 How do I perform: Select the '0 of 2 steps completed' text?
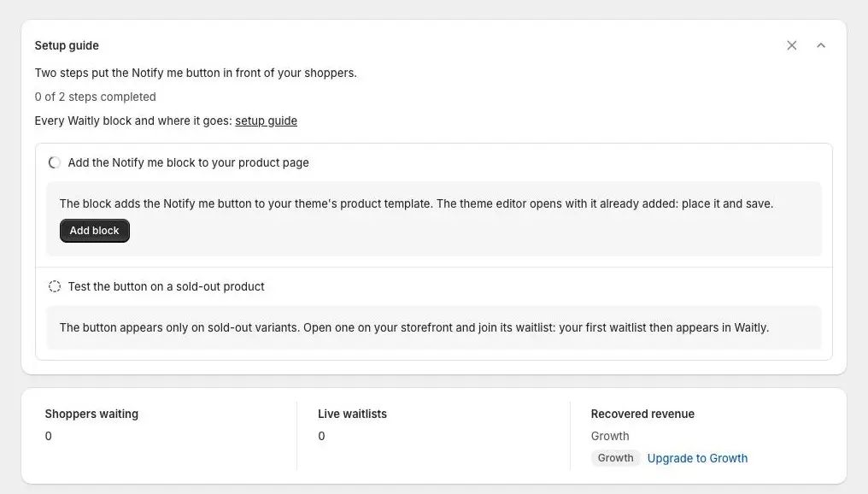(x=95, y=97)
